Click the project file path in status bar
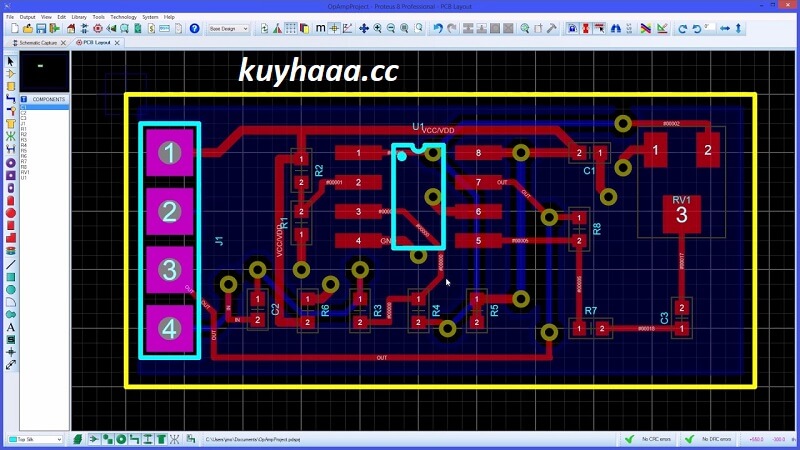Image resolution: width=800 pixels, height=450 pixels. [x=253, y=439]
